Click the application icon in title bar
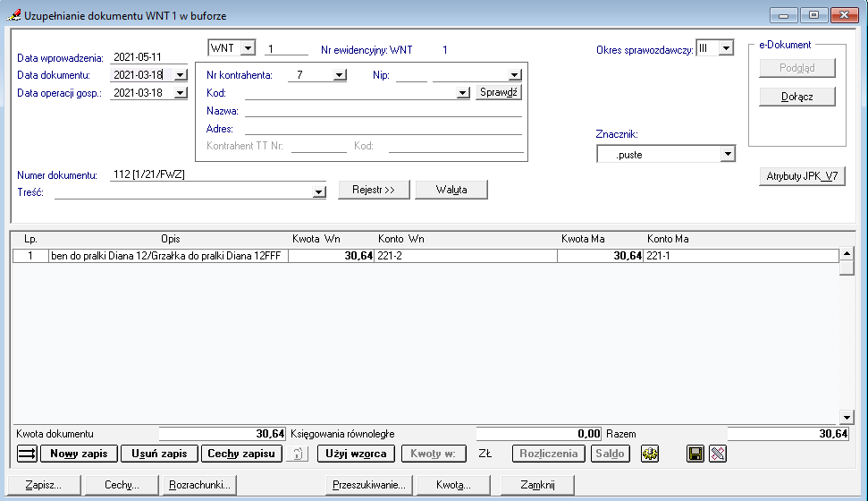 click(x=14, y=15)
